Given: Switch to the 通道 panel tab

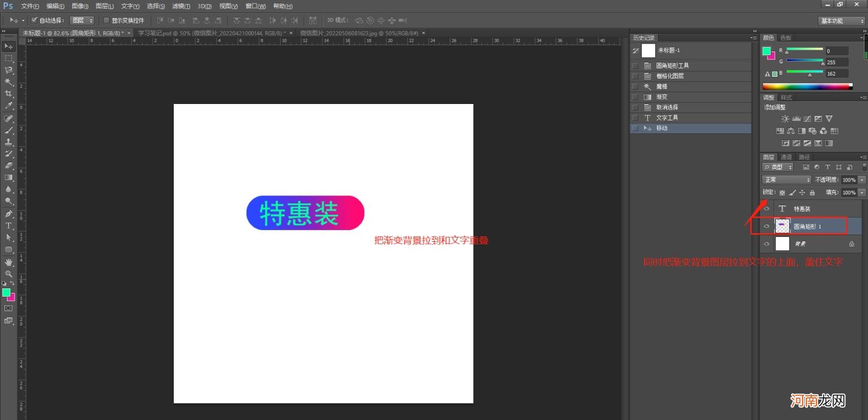Looking at the screenshot, I should click(x=786, y=157).
